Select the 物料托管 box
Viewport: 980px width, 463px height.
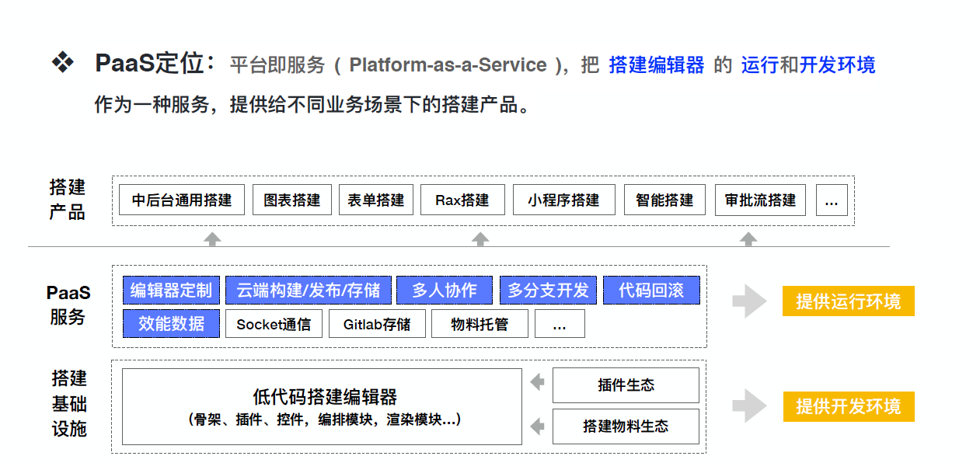click(480, 324)
